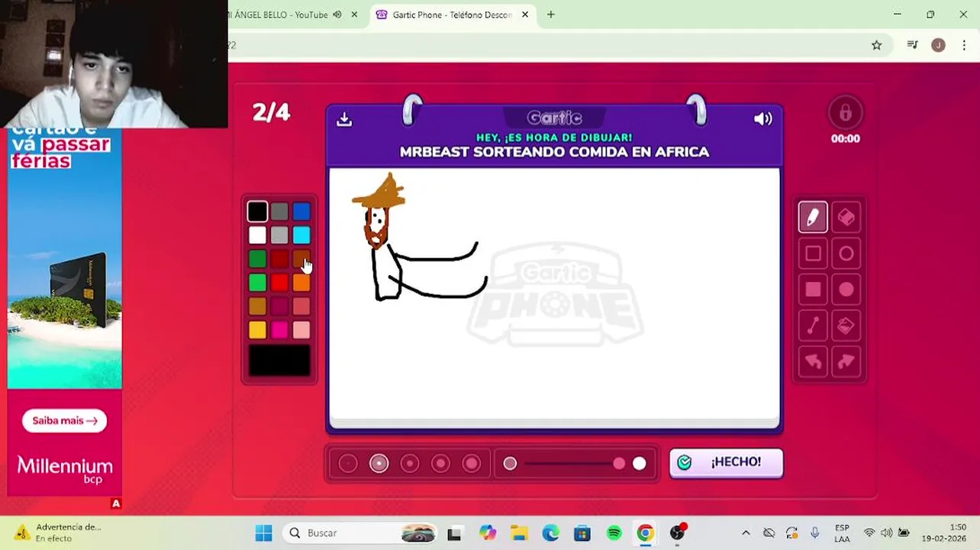
Task: Open Spotify from the taskbar
Action: (x=614, y=533)
